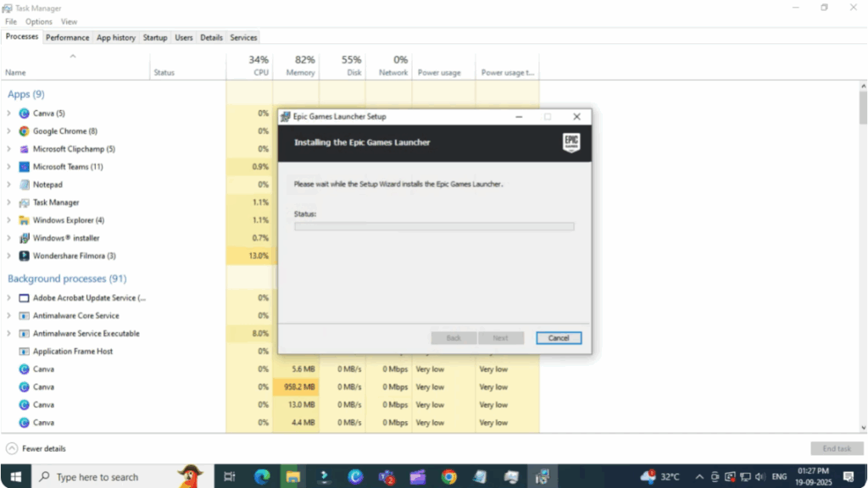Open Microsoft Edge from the taskbar

click(x=261, y=476)
